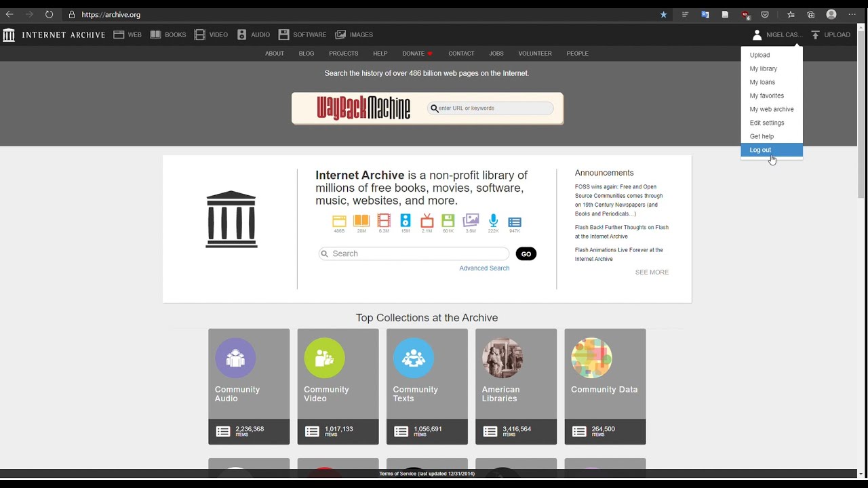
Task: Click the Wayback Machine logo
Action: [363, 108]
